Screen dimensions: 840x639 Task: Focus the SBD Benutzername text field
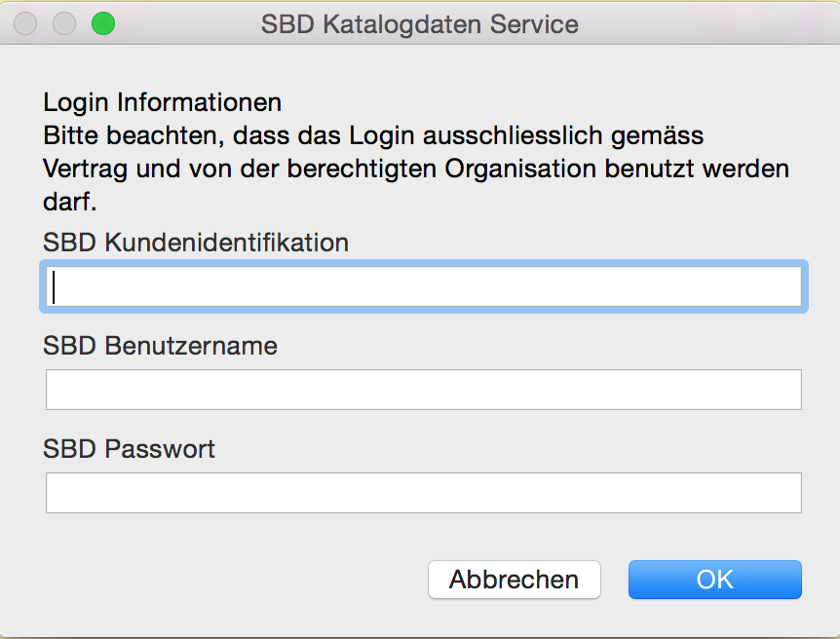[x=423, y=390]
